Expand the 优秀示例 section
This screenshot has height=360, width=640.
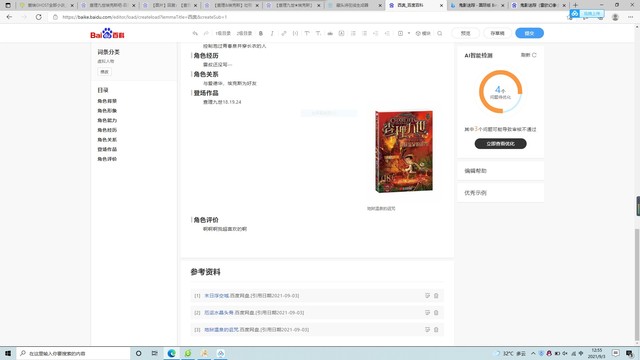pos(500,193)
